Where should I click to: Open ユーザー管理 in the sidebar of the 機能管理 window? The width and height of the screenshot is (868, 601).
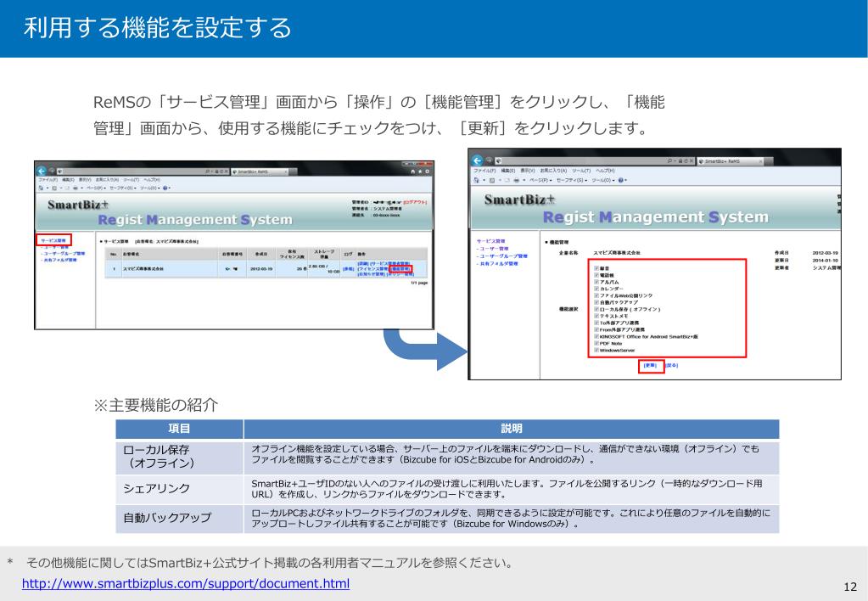click(493, 249)
